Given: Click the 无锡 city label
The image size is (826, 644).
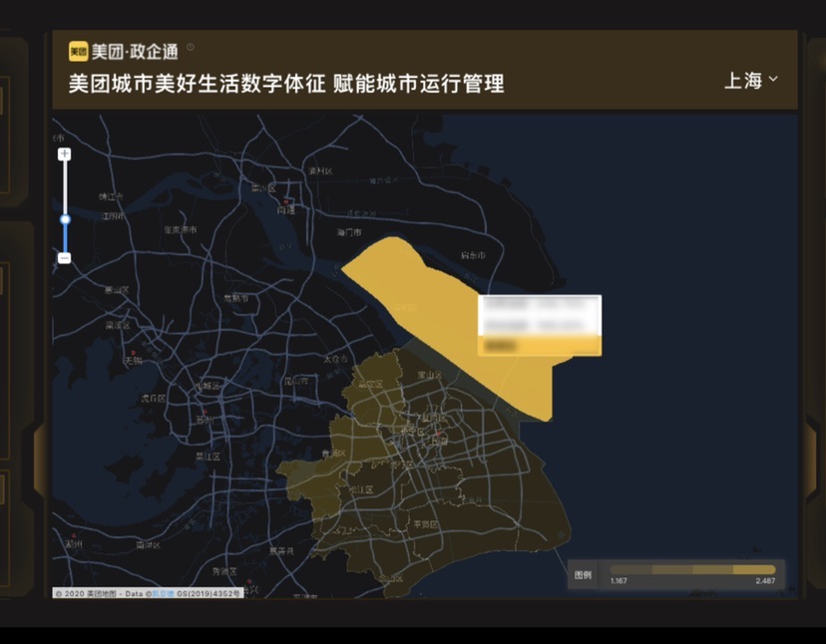Looking at the screenshot, I should click(134, 361).
